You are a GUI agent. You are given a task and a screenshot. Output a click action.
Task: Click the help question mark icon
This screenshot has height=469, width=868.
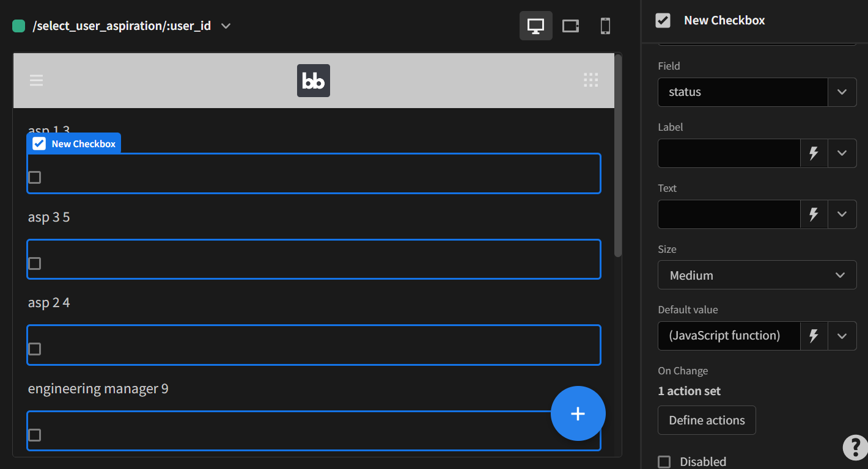coord(854,448)
